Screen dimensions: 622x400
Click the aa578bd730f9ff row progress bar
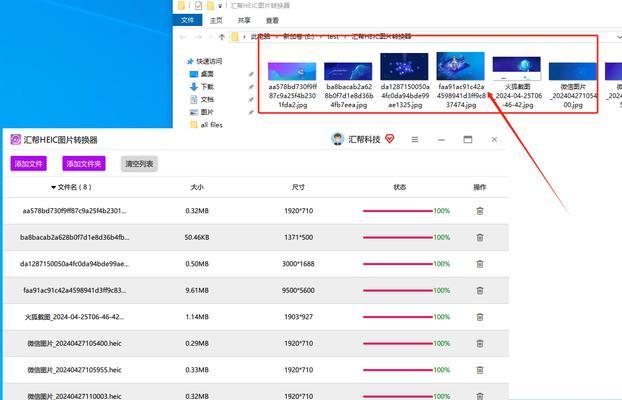[x=397, y=211]
